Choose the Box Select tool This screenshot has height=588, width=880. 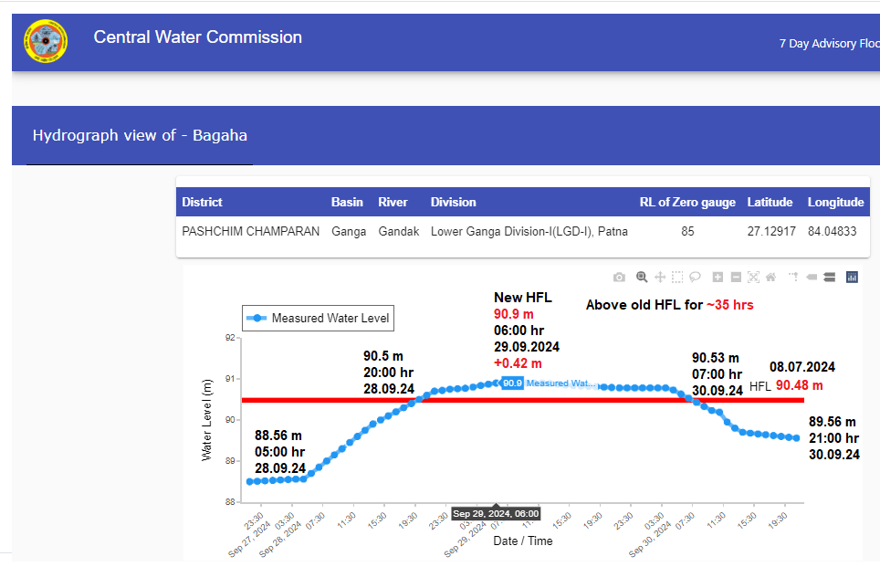tap(677, 277)
